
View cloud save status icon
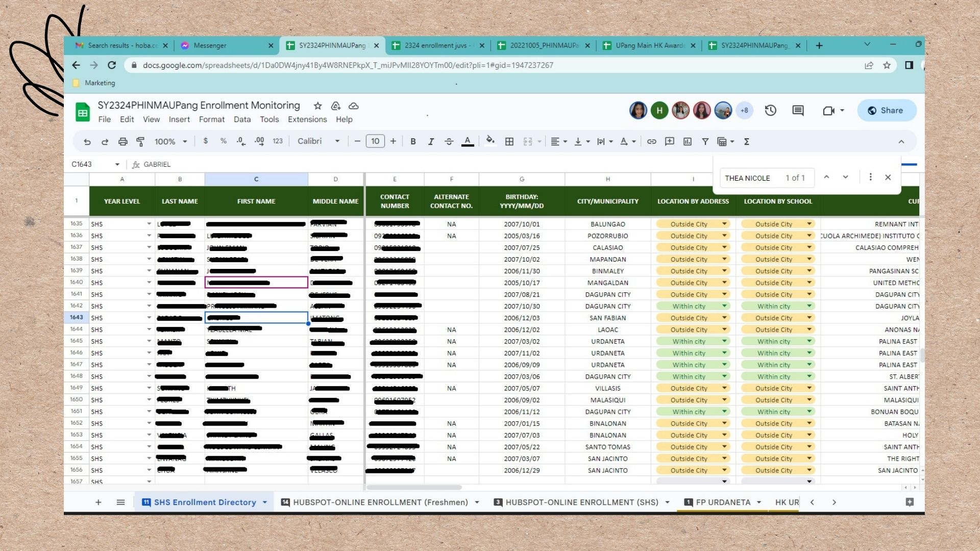353,106
